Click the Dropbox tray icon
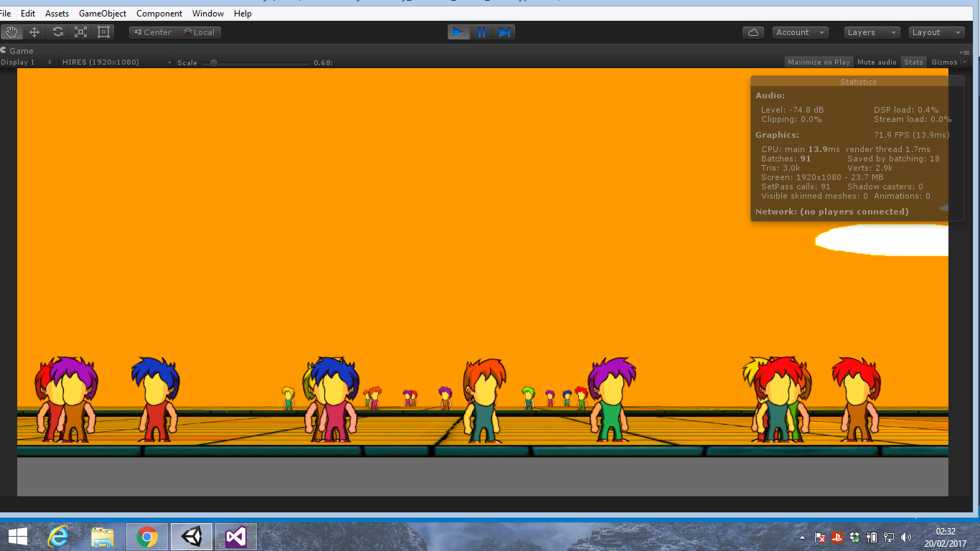 point(854,537)
